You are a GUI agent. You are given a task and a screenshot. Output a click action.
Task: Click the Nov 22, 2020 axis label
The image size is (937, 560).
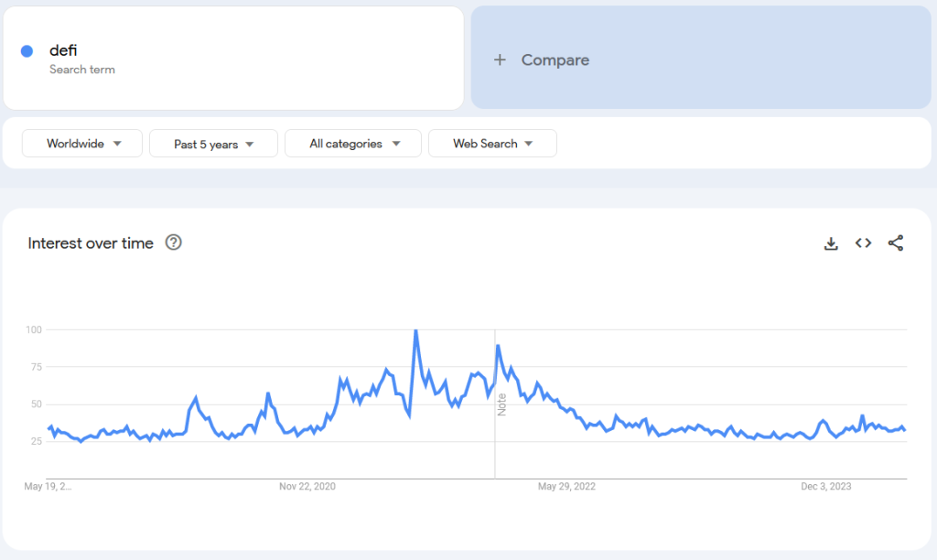tap(307, 487)
